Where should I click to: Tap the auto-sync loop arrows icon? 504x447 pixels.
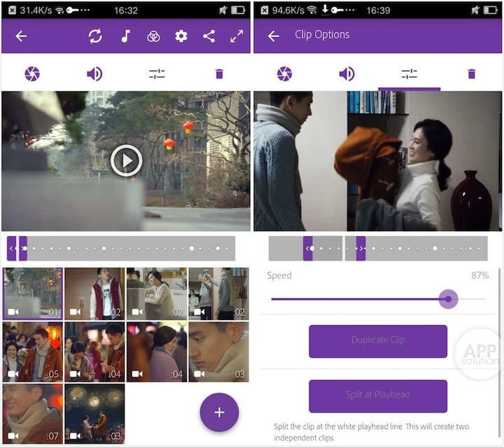point(95,36)
